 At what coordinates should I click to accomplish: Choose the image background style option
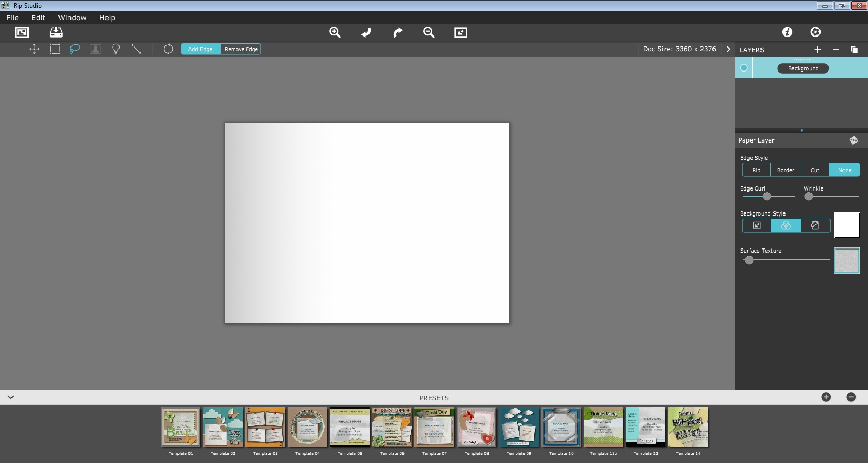(x=757, y=225)
